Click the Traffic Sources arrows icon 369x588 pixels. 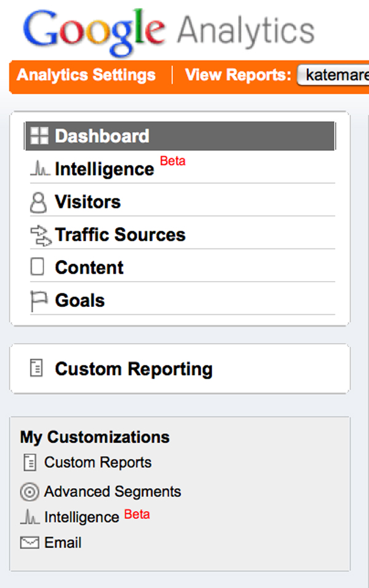click(40, 236)
